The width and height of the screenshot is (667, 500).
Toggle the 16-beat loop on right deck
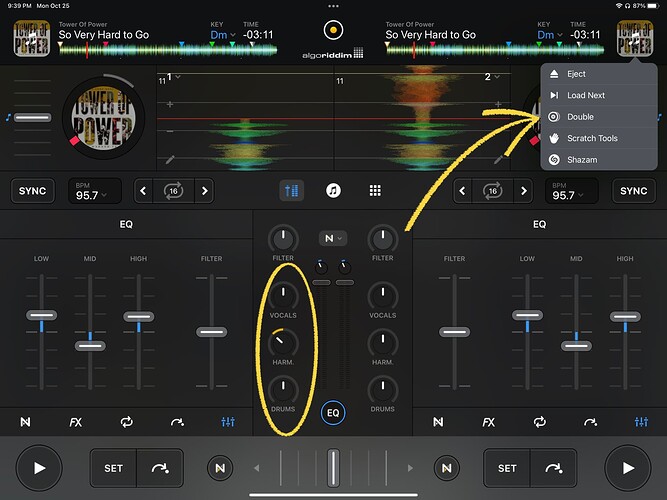click(x=493, y=191)
